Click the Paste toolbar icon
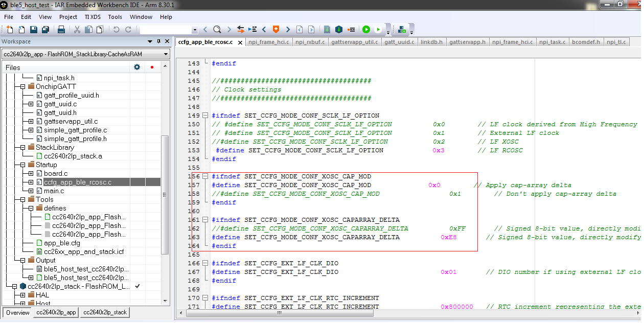The width and height of the screenshot is (644, 323). (x=99, y=30)
